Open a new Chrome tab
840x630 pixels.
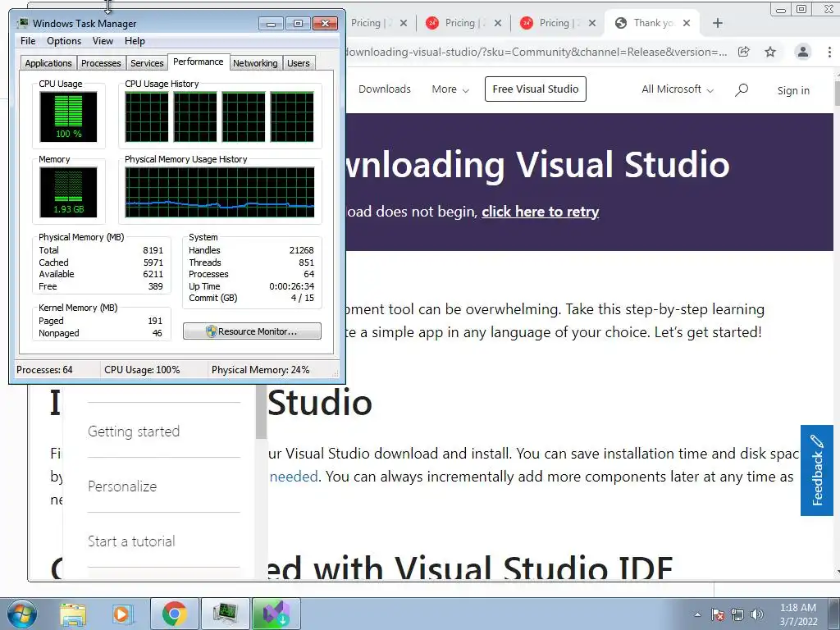(717, 23)
